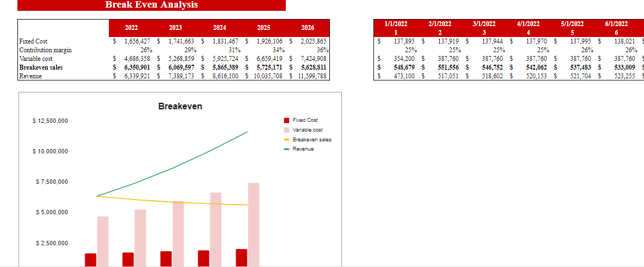Viewport: 644px width, 267px height.
Task: Select the 2023 column header
Action: tap(175, 28)
